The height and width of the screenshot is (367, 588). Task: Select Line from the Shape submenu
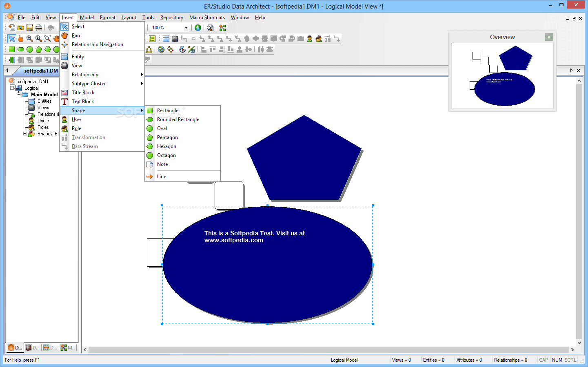182,177
